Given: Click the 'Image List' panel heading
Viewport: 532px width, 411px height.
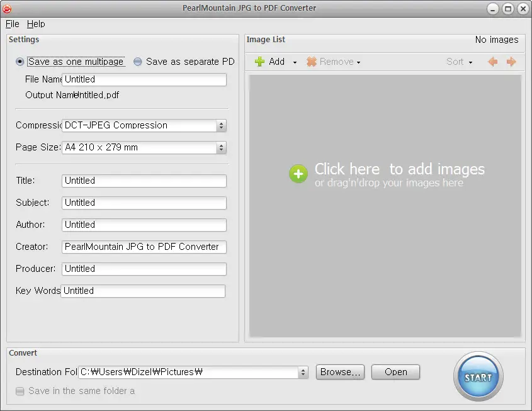Looking at the screenshot, I should 266,40.
